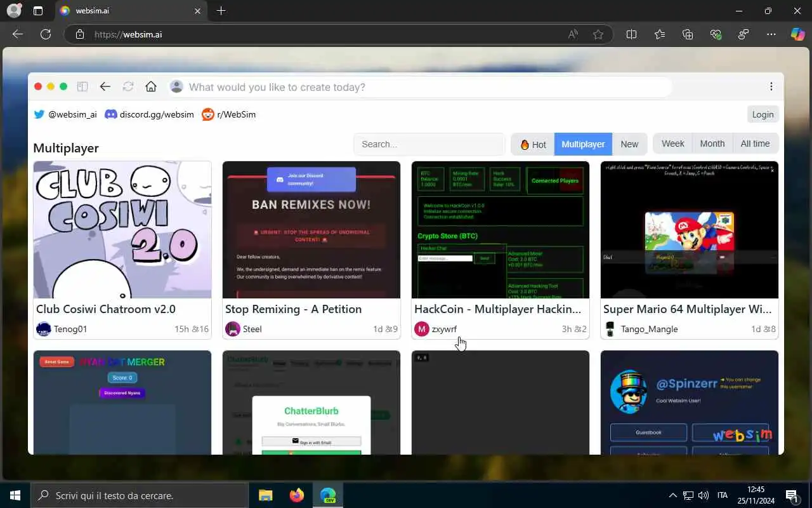Open File Explorer from taskbar
812x508 pixels.
pos(265,495)
